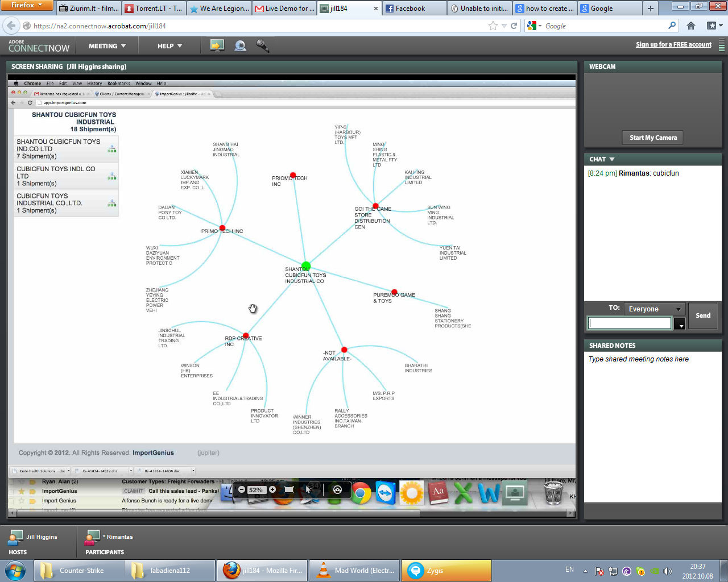Open the Windows Start menu
This screenshot has height=582, width=728.
pos(15,570)
